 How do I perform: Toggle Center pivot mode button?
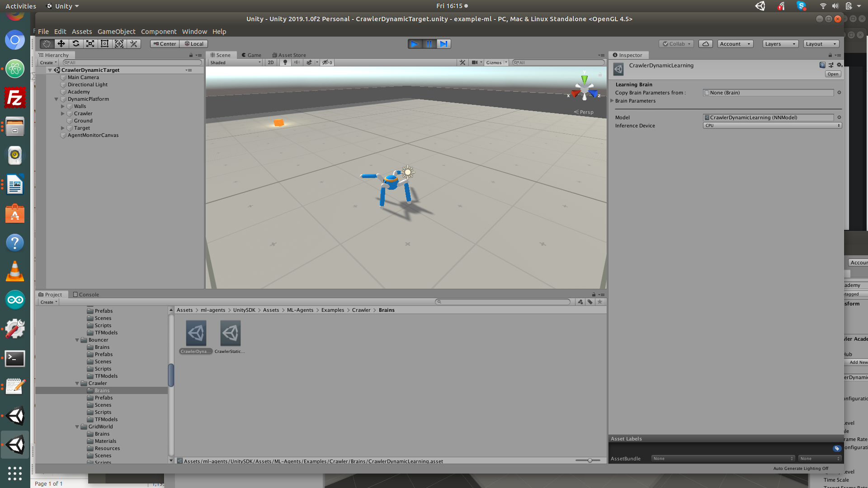point(165,44)
